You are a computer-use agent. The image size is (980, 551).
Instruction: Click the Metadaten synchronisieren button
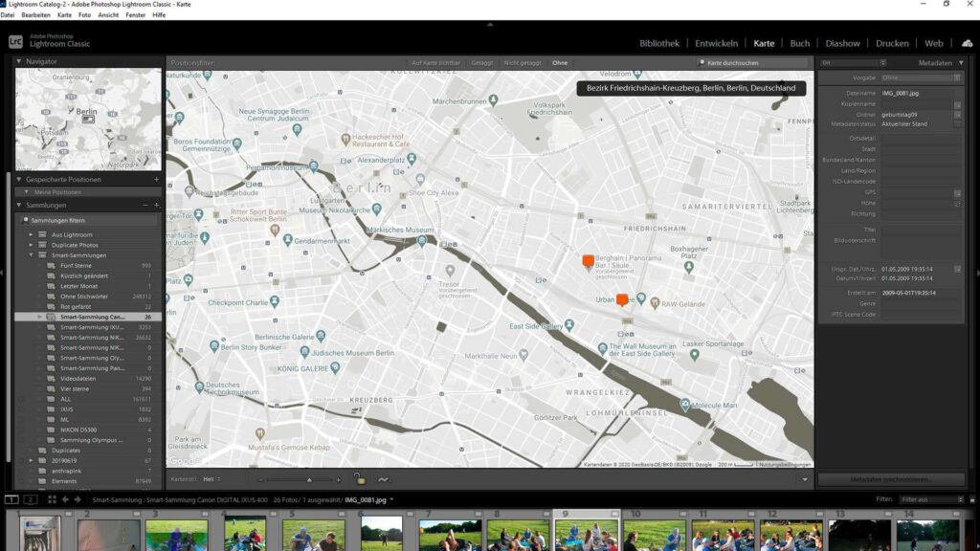(x=891, y=479)
